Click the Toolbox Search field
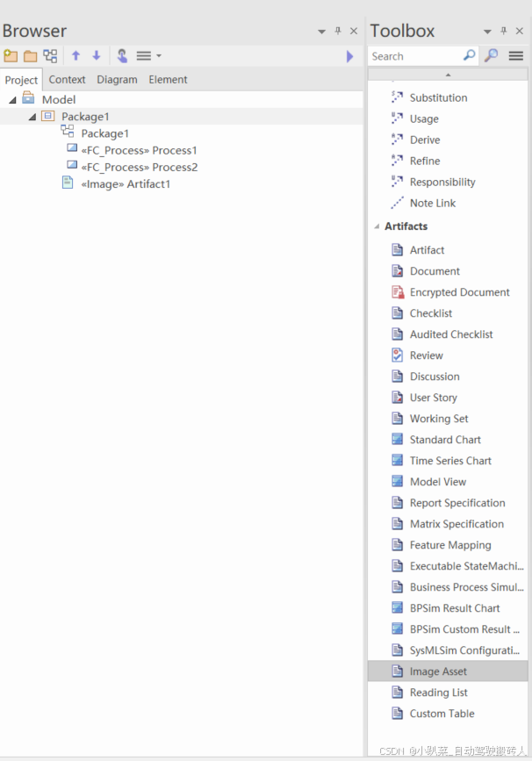Screen dimensions: 532x761 [415, 56]
